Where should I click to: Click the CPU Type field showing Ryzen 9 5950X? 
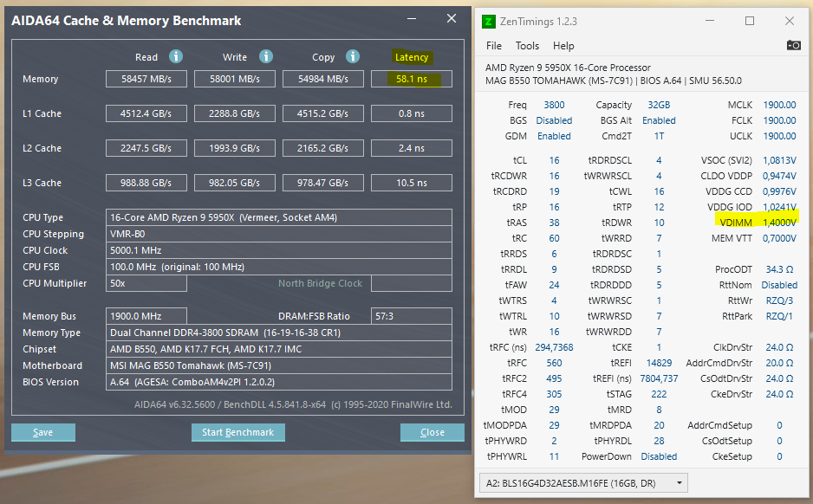(279, 217)
